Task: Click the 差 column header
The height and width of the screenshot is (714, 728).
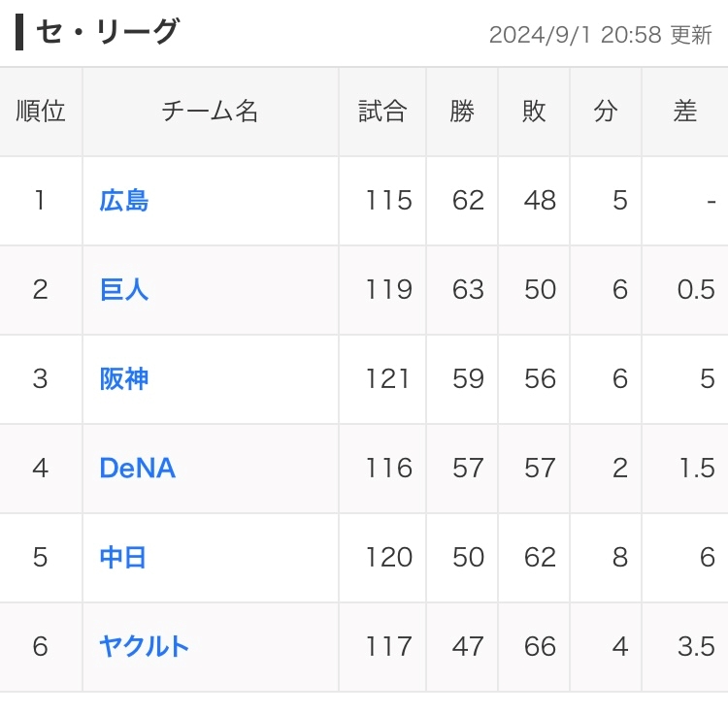Action: point(685,112)
